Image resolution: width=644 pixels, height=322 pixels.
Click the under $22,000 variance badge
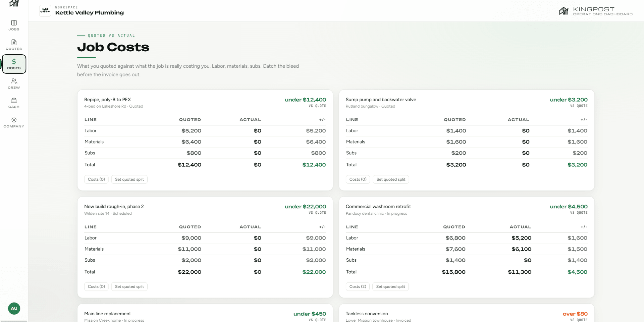tap(306, 207)
